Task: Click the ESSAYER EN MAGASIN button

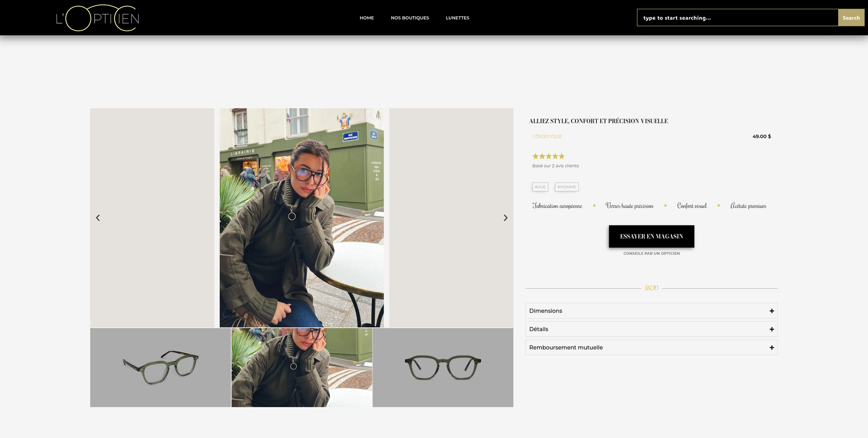Action: [x=652, y=237]
